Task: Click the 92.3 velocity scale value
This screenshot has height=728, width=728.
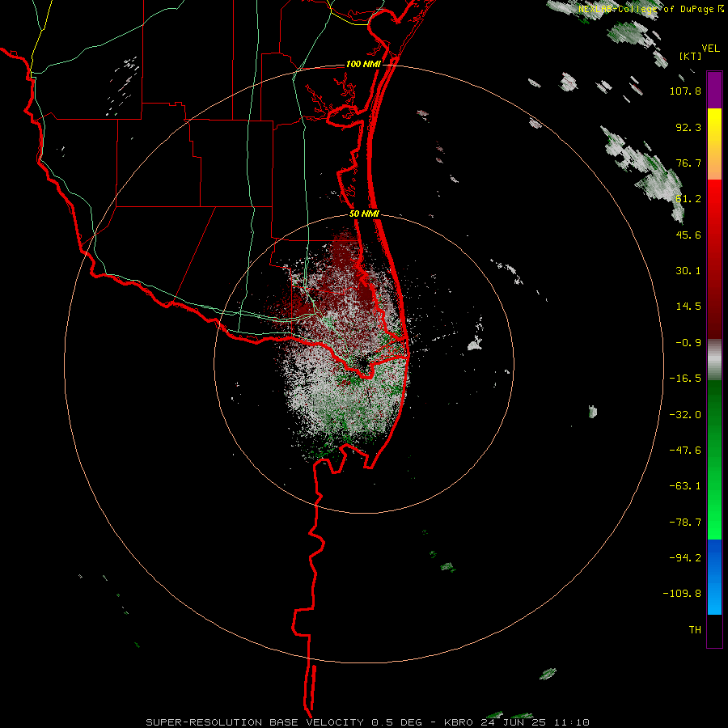Action: pyautogui.click(x=688, y=127)
